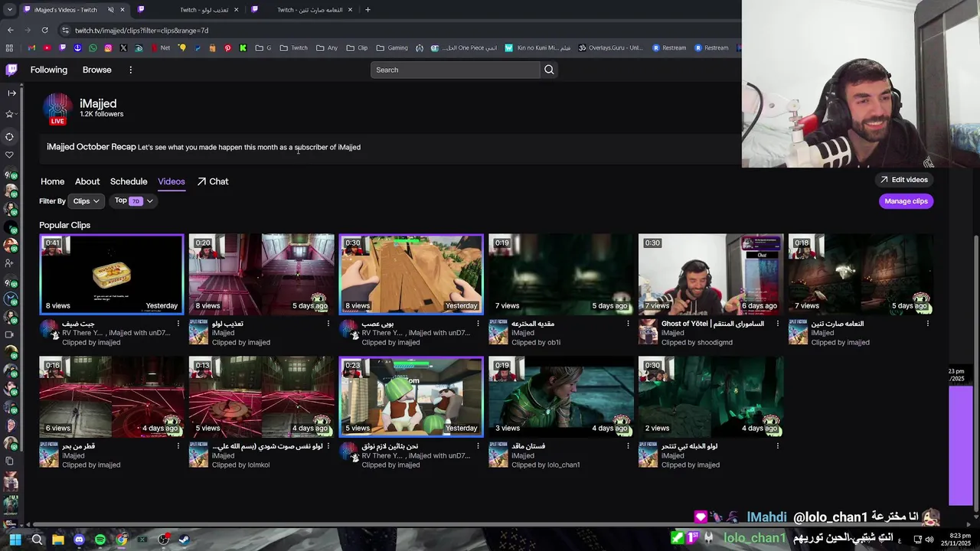Open the Pinterest bookmark icon

227,47
